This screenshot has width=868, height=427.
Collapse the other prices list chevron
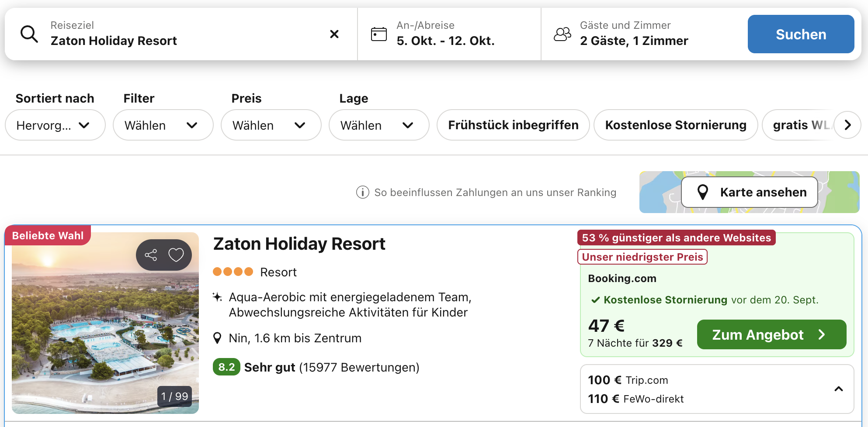pyautogui.click(x=838, y=389)
